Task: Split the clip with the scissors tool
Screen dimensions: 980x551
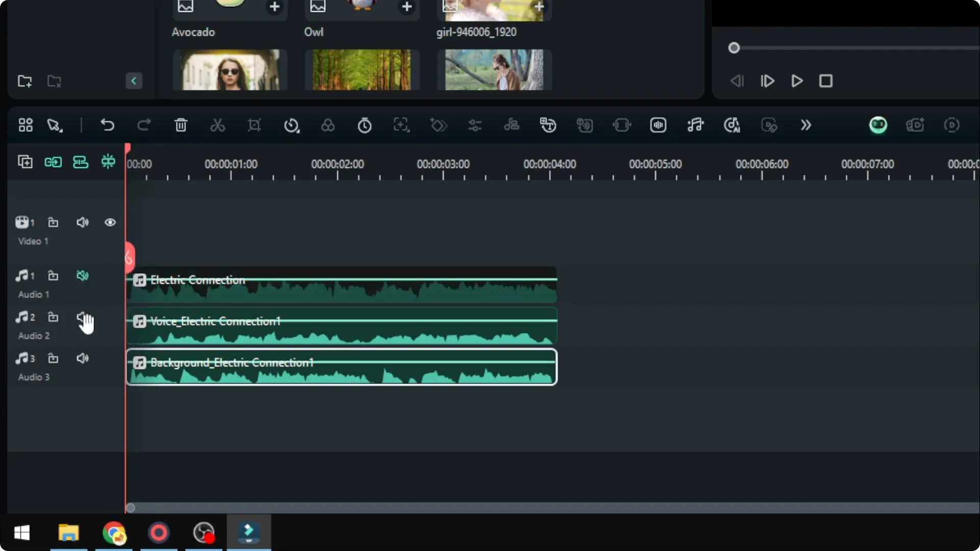Action: tap(217, 125)
